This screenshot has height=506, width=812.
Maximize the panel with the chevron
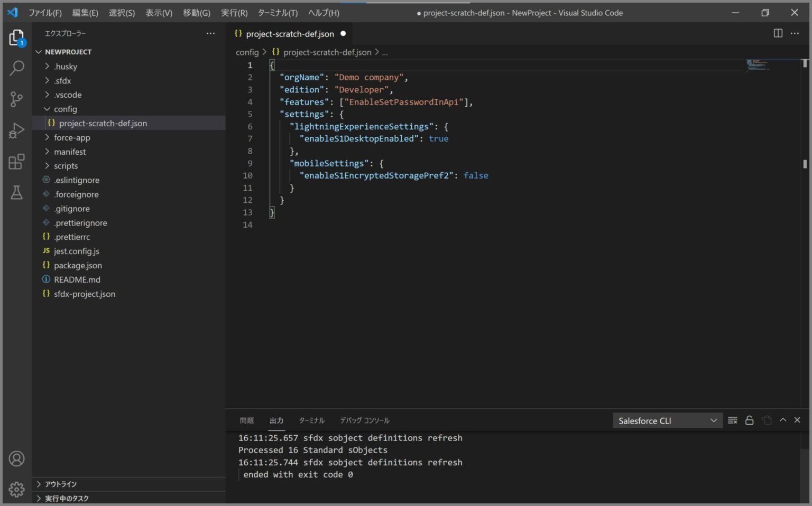point(783,420)
